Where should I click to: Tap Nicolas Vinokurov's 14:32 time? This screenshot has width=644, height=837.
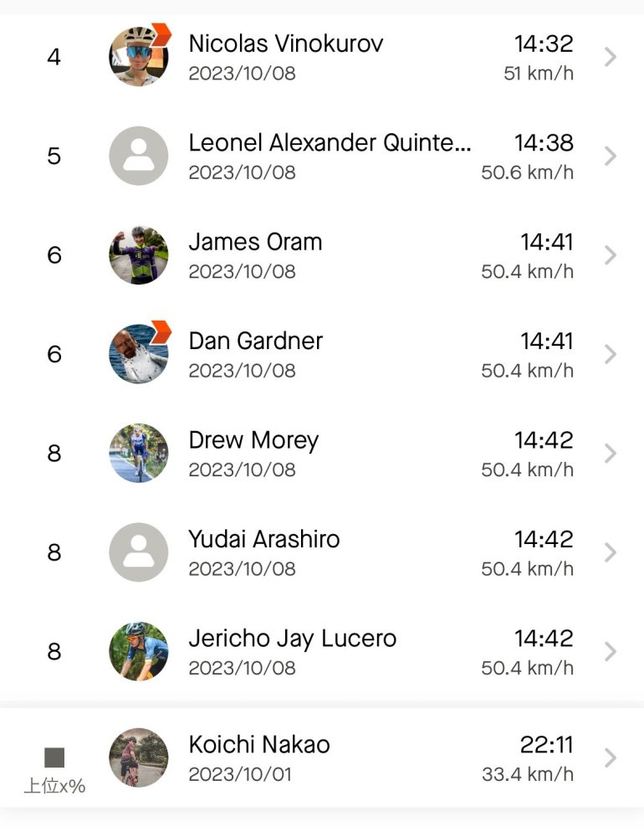tap(544, 44)
